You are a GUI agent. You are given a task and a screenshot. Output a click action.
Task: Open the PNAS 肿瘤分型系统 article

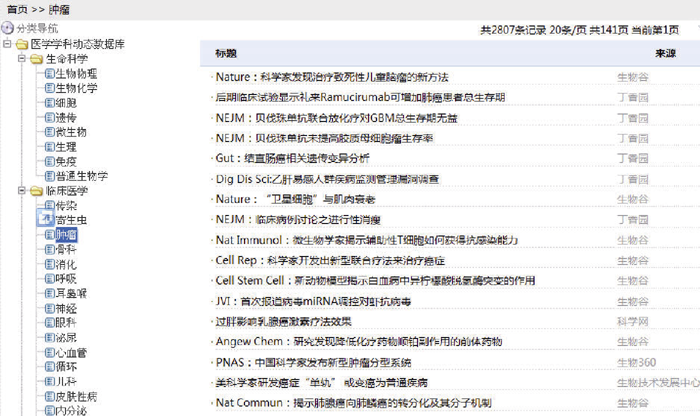coord(313,362)
